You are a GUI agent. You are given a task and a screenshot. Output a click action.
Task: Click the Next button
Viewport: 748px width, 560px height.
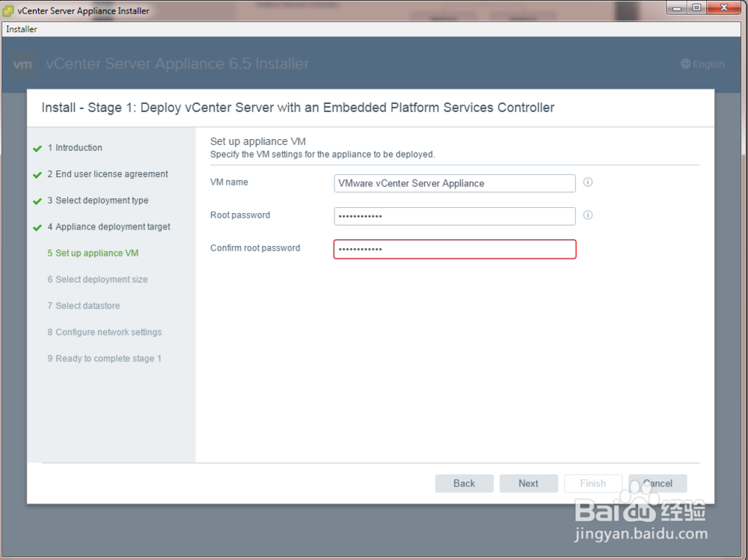[529, 483]
